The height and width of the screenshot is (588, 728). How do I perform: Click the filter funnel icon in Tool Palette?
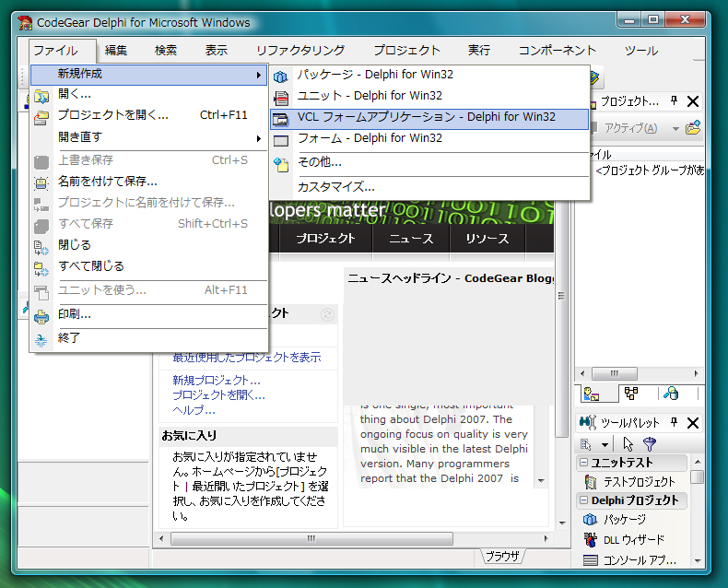coord(650,444)
